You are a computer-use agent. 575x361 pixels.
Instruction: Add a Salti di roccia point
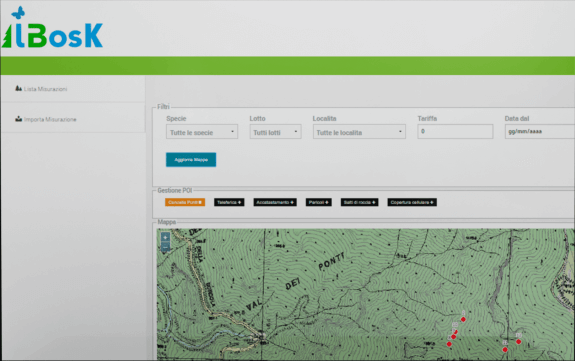[x=359, y=202]
